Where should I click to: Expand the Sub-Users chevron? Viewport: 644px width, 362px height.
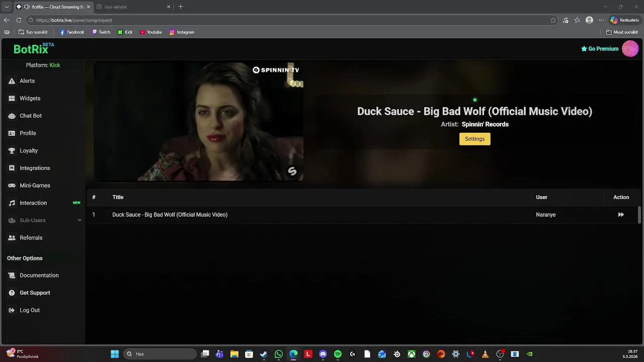(x=79, y=220)
